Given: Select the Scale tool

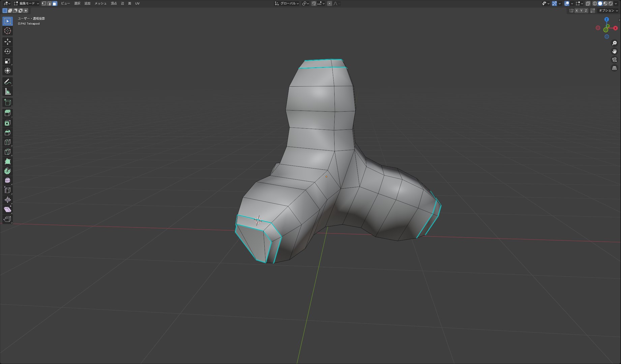Looking at the screenshot, I should pos(7,61).
